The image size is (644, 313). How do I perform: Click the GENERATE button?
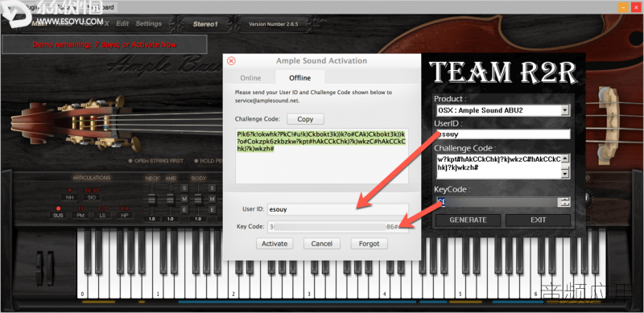[x=469, y=220]
